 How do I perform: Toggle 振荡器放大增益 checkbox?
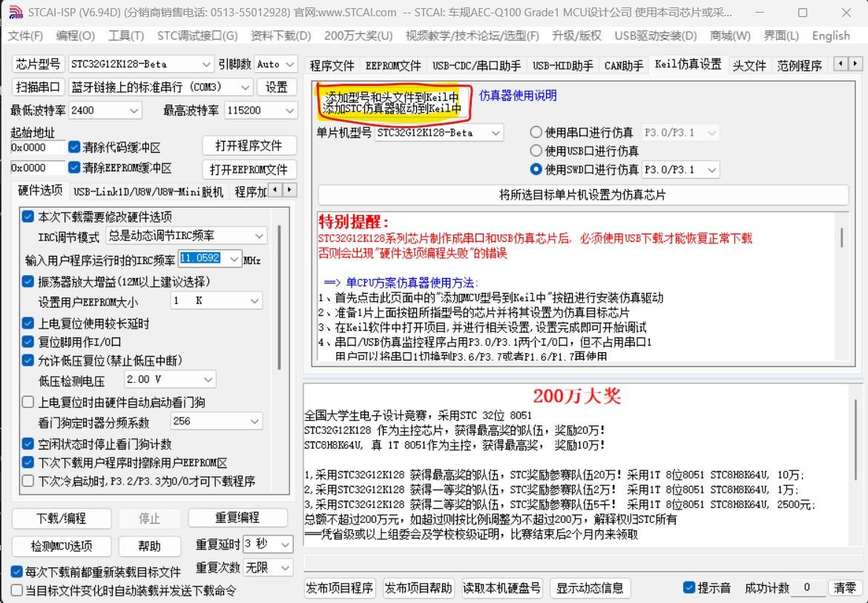click(x=27, y=282)
